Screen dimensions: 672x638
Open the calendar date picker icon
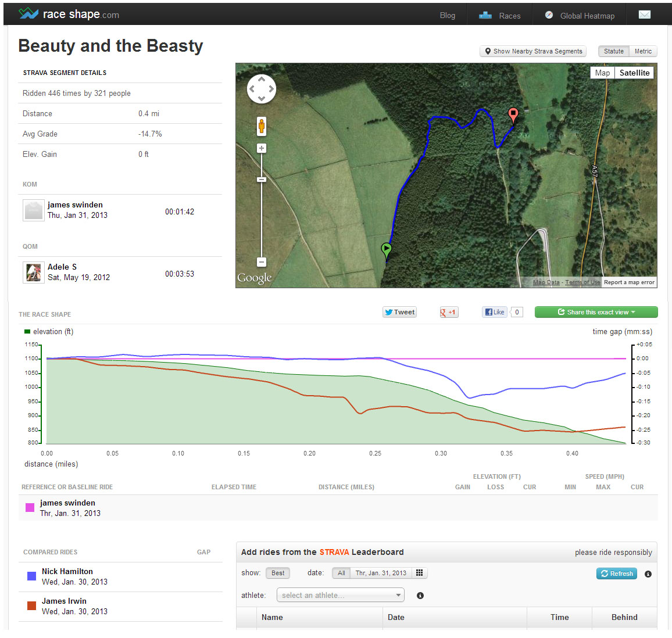[419, 573]
